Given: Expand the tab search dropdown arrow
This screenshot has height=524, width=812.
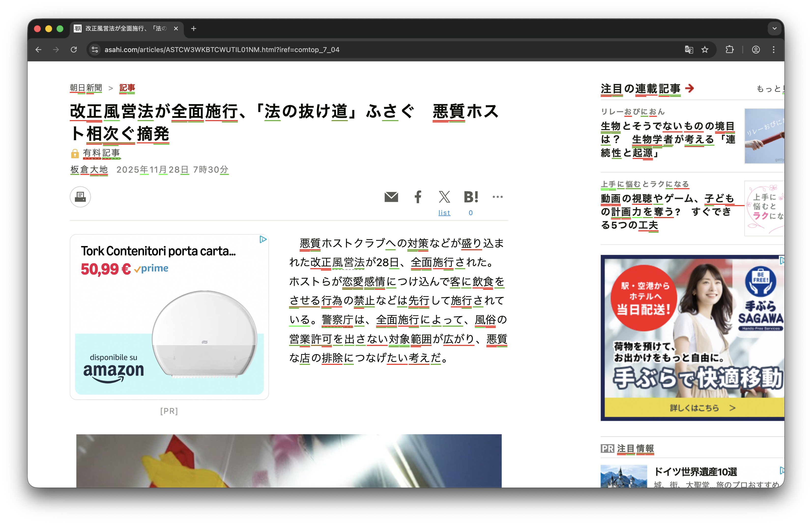Looking at the screenshot, I should 774,28.
